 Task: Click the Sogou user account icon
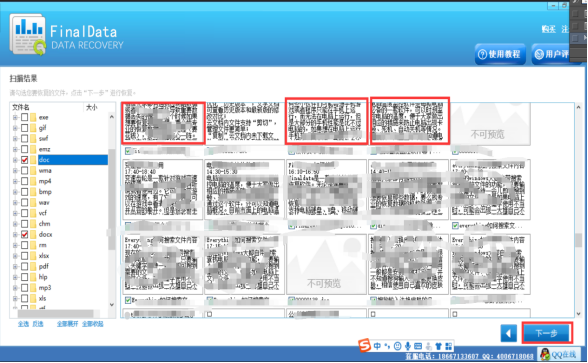[428, 346]
